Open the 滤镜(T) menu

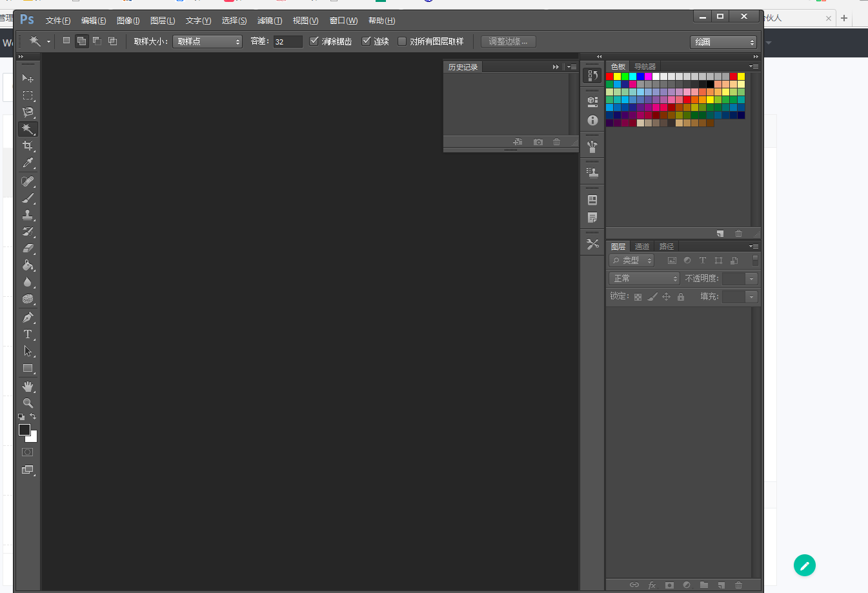269,21
